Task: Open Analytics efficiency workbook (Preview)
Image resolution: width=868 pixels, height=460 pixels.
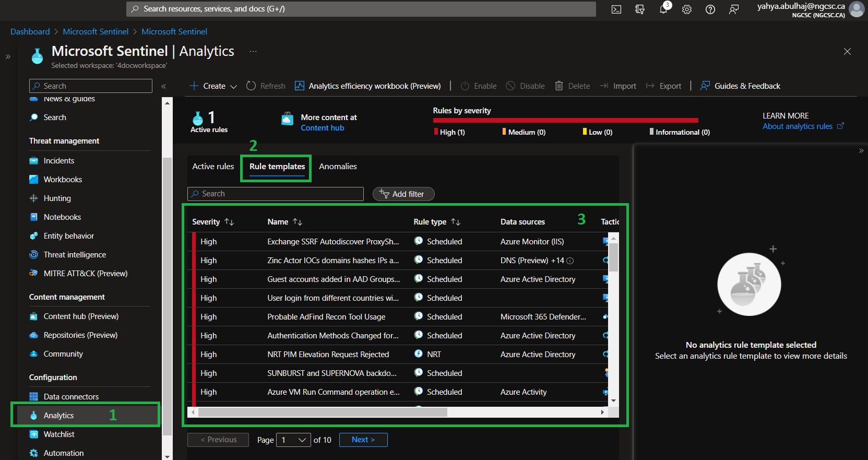Action: click(368, 86)
